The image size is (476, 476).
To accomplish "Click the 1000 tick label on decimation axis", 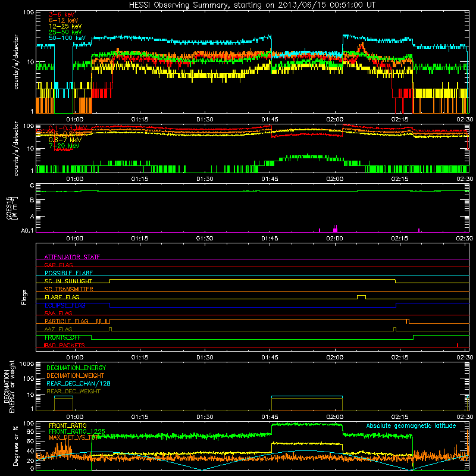I will 27,364.
